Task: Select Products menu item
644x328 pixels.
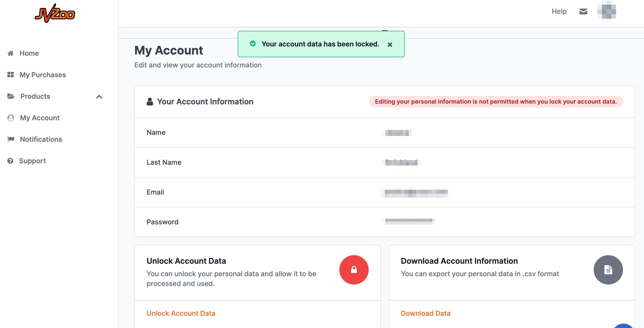Action: 35,96
